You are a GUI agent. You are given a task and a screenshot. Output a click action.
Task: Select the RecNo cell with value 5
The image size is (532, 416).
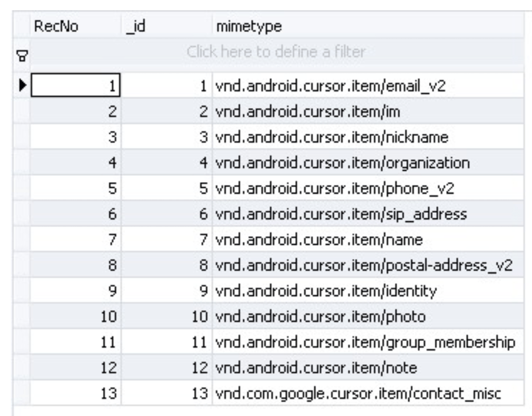[x=76, y=188]
